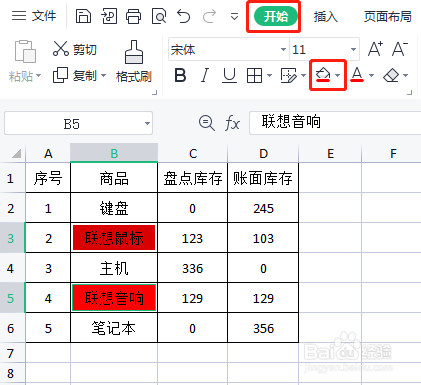421x385 pixels.
Task: Switch to the 页面布局 tab
Action: [x=388, y=16]
